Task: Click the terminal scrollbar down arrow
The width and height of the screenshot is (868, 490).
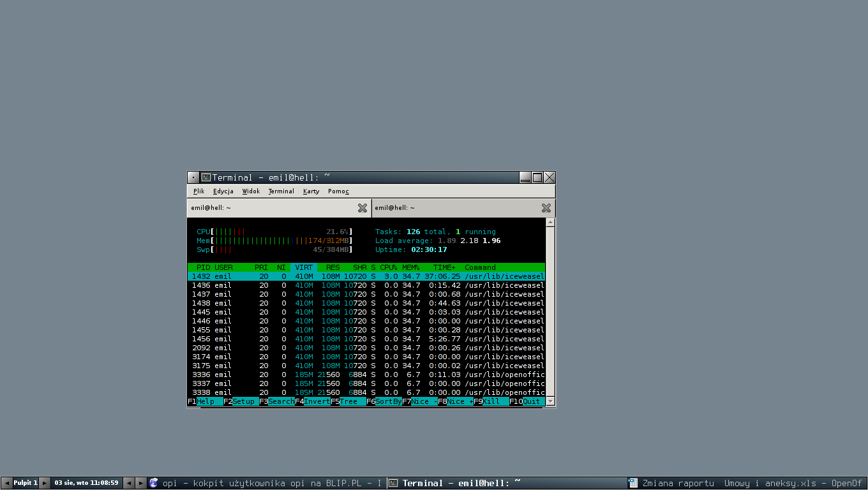Action: pos(550,401)
